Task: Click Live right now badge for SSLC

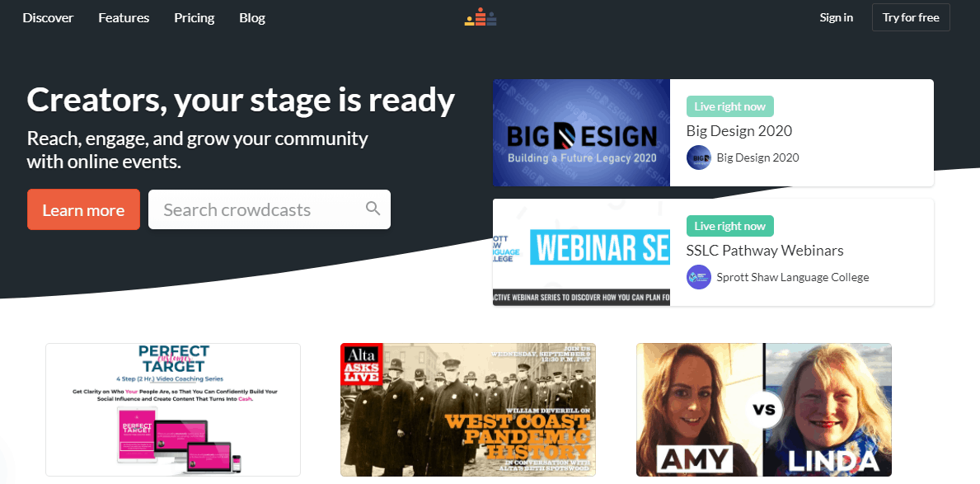Action: point(730,226)
